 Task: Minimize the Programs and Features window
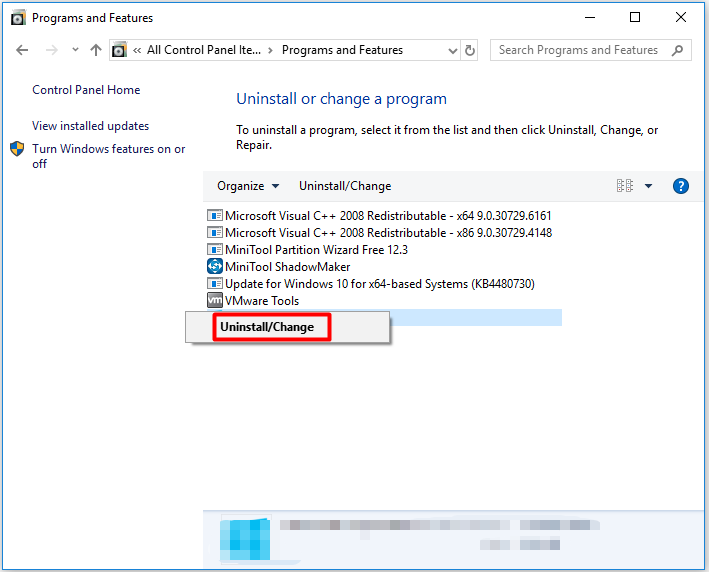click(590, 18)
